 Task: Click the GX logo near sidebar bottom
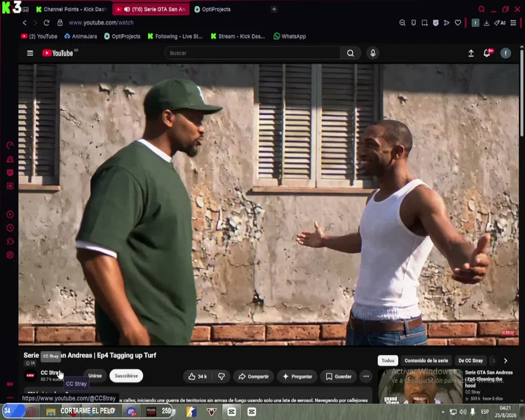tap(10, 384)
